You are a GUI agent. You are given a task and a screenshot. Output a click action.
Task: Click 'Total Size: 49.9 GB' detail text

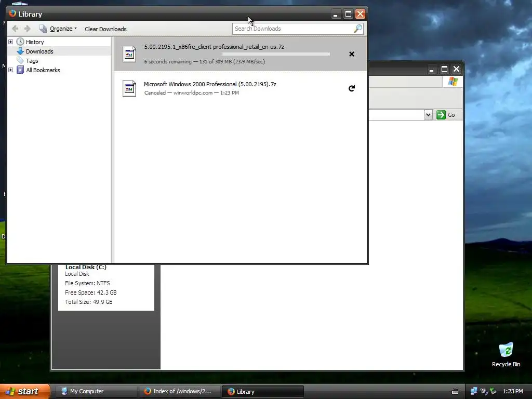[x=88, y=302]
